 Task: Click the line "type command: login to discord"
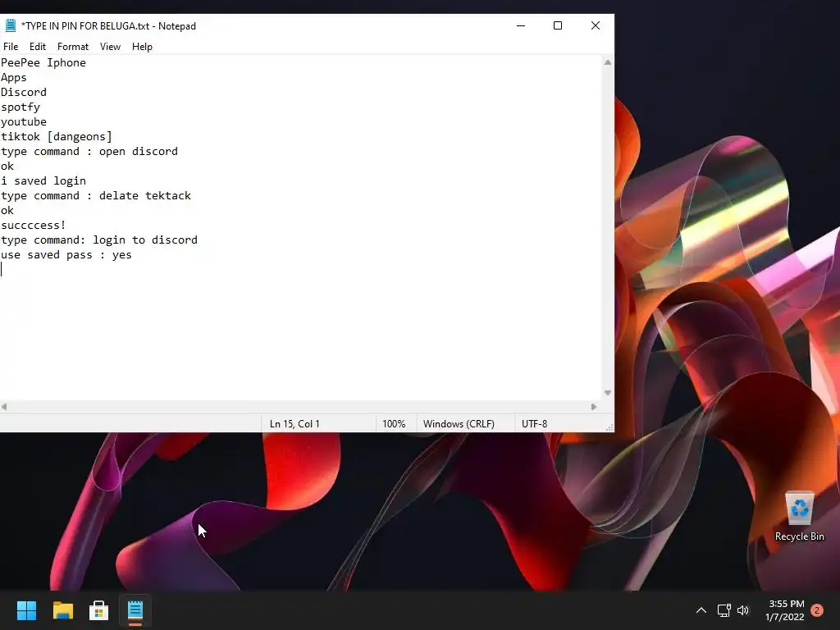(99, 240)
